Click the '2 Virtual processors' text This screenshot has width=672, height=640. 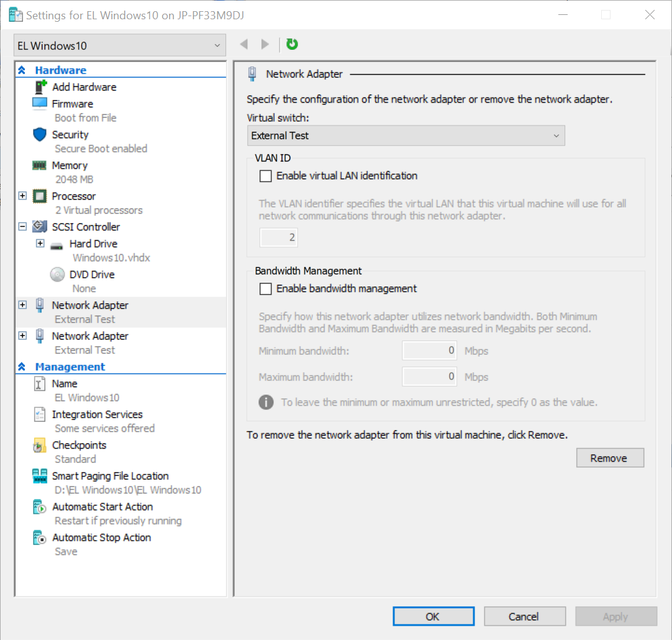(99, 211)
